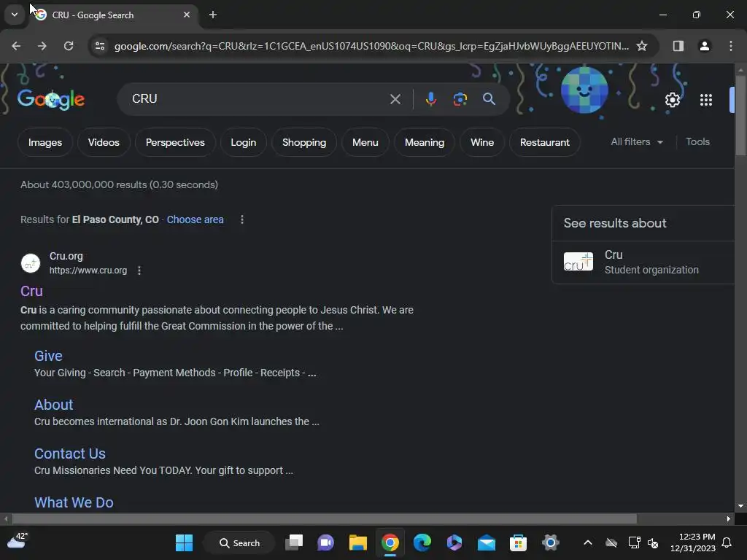Close the CRU - Google Search tab
Screen dimensions: 747x560
point(187,15)
